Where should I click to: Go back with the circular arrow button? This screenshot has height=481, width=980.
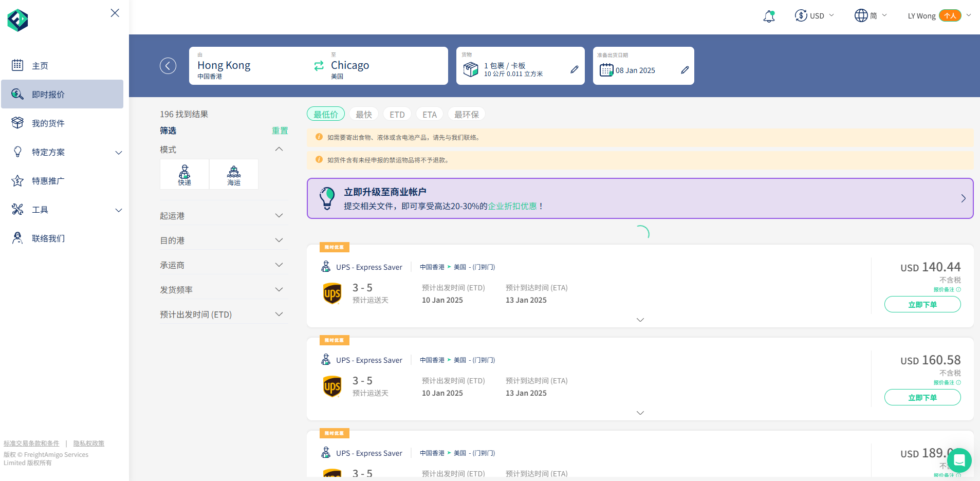pyautogui.click(x=168, y=66)
